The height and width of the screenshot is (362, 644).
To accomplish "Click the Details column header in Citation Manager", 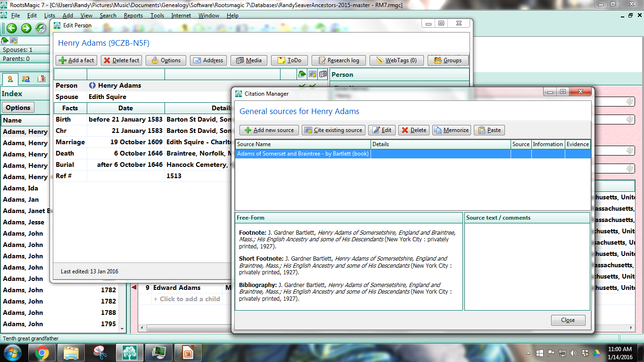I will coord(440,144).
